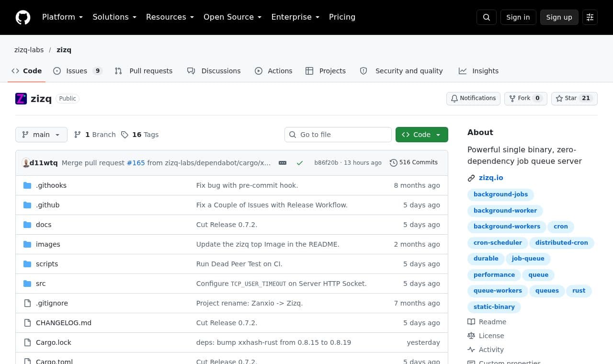Screen dimensions: 613x364
Task: Expand the Resources menu
Action: tap(170, 17)
